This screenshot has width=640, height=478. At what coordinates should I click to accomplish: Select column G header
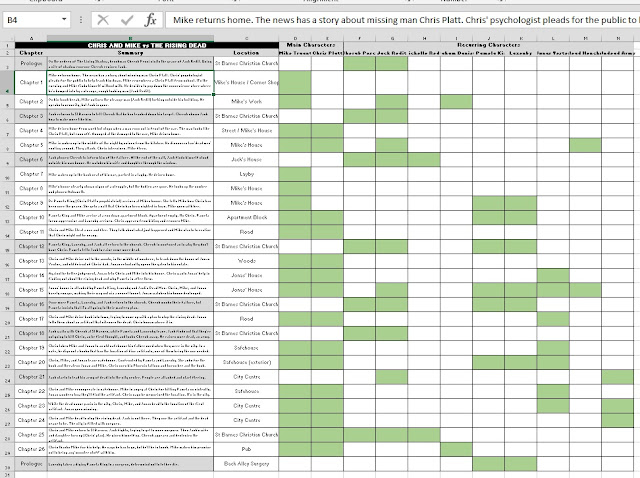[x=392, y=38]
